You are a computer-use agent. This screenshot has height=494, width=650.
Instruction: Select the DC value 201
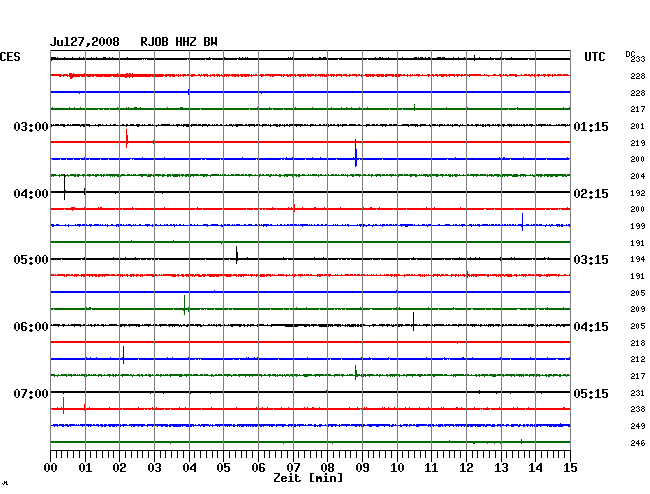638,126
